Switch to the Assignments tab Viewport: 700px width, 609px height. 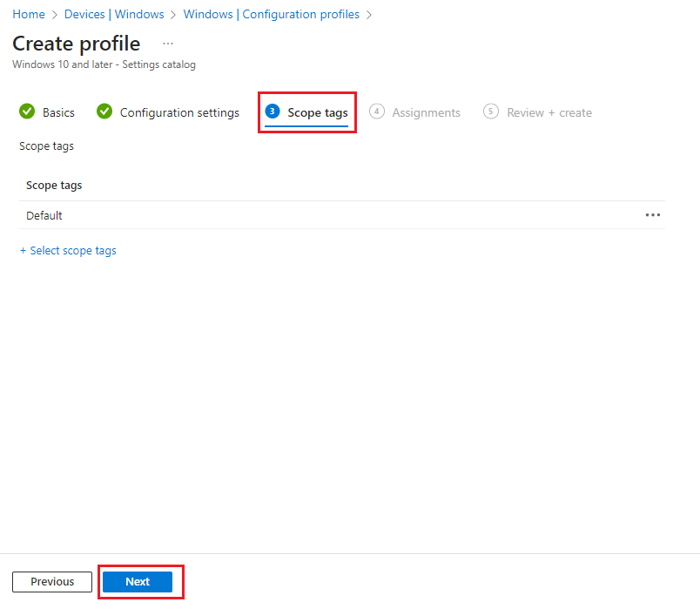click(x=426, y=112)
